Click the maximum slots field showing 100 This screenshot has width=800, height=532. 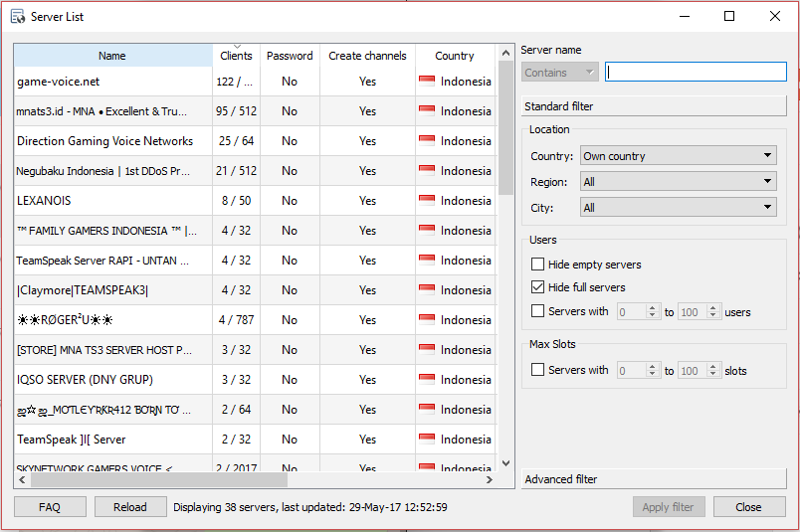click(x=693, y=370)
